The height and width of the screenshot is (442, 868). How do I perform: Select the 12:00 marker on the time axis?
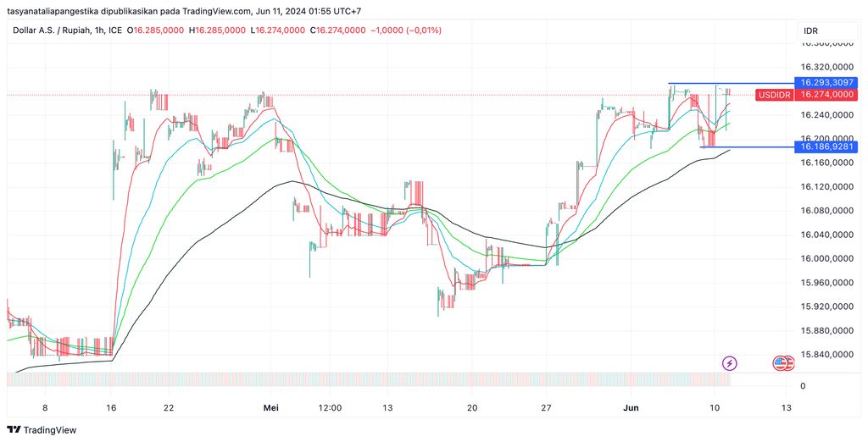tap(329, 407)
